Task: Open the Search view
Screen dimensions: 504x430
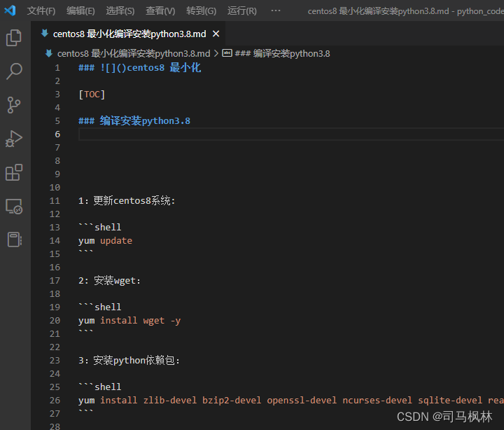Action: tap(14, 71)
